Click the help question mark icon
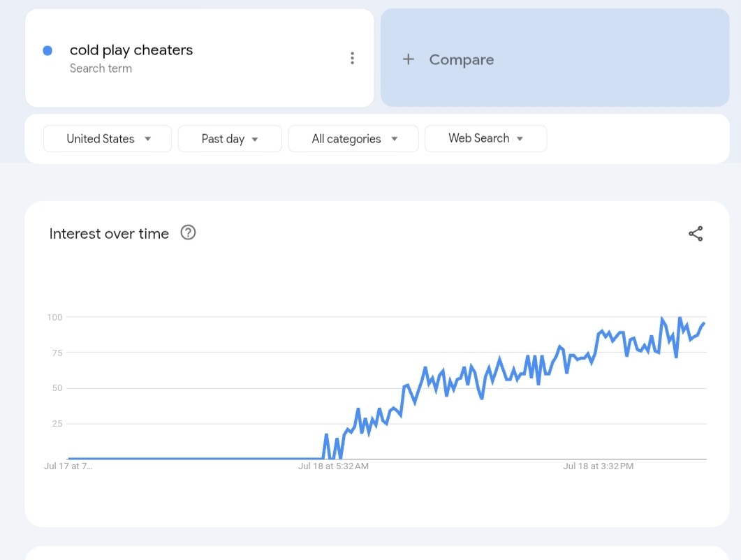Viewport: 741px width, 560px height. tap(188, 233)
